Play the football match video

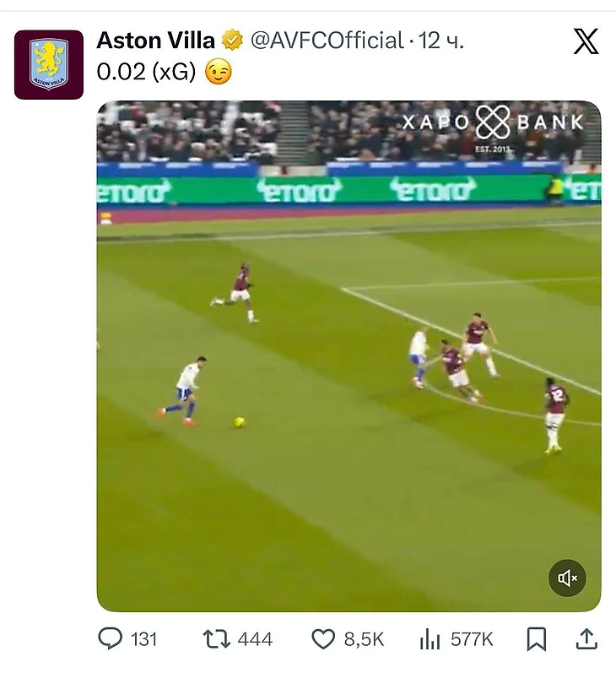(x=349, y=355)
